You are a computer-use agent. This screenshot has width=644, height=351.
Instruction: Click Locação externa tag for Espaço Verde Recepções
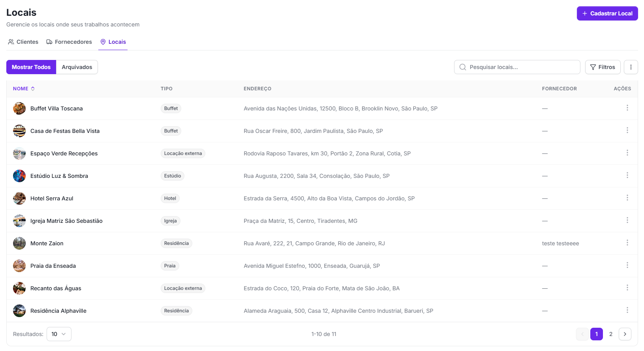coord(183,153)
